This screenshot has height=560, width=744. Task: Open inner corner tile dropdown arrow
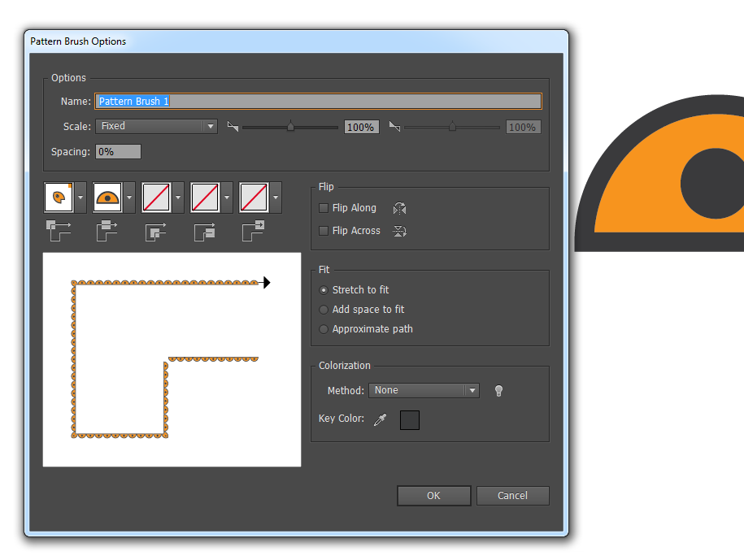pyautogui.click(x=178, y=198)
